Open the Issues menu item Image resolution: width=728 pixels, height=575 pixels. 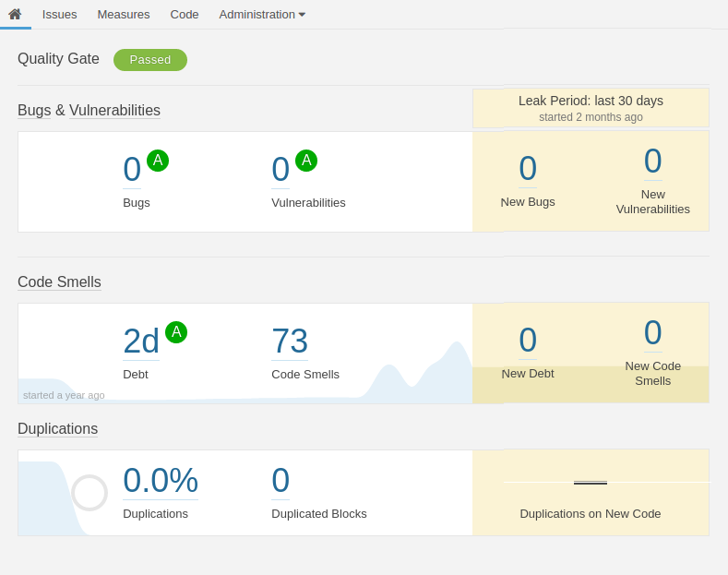[59, 14]
